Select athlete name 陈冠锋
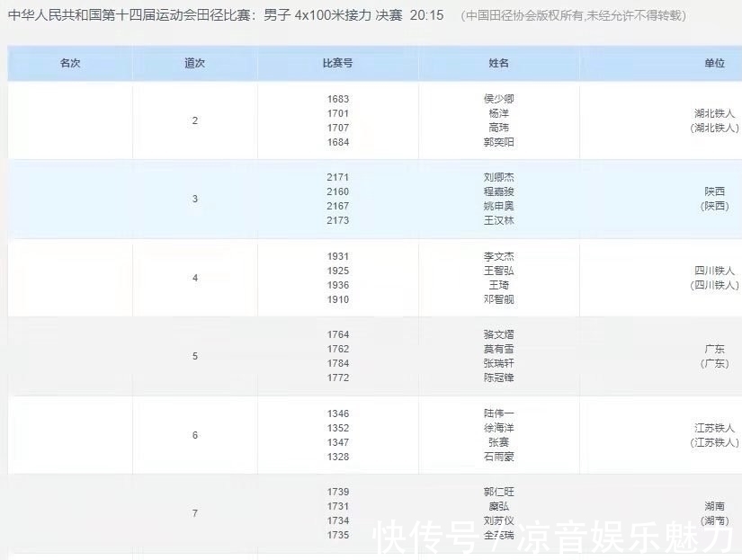Image resolution: width=742 pixels, height=560 pixels. pos(499,378)
